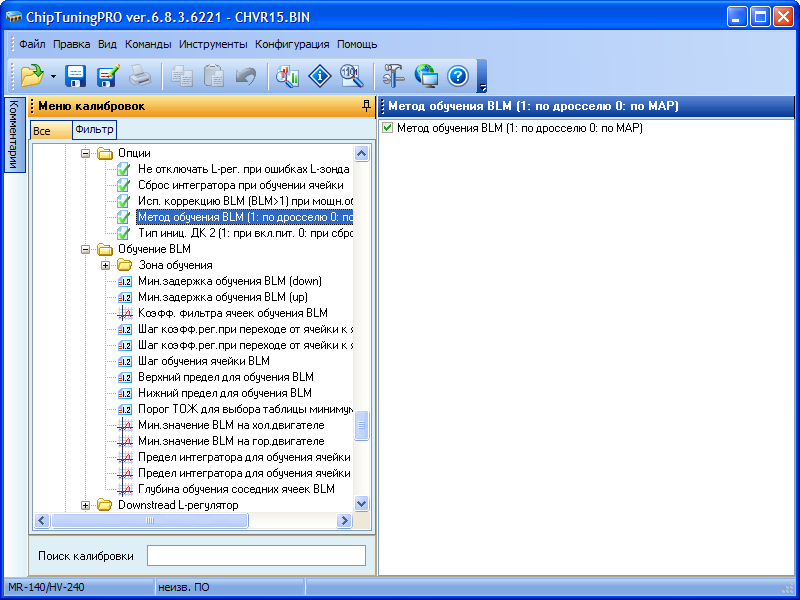Viewport: 800px width, 600px height.
Task: Switch to the Фильтр tab
Action: [94, 130]
